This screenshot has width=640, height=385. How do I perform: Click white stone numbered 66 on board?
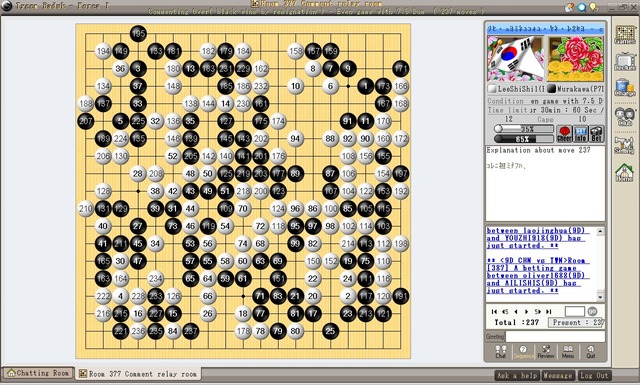coord(208,296)
